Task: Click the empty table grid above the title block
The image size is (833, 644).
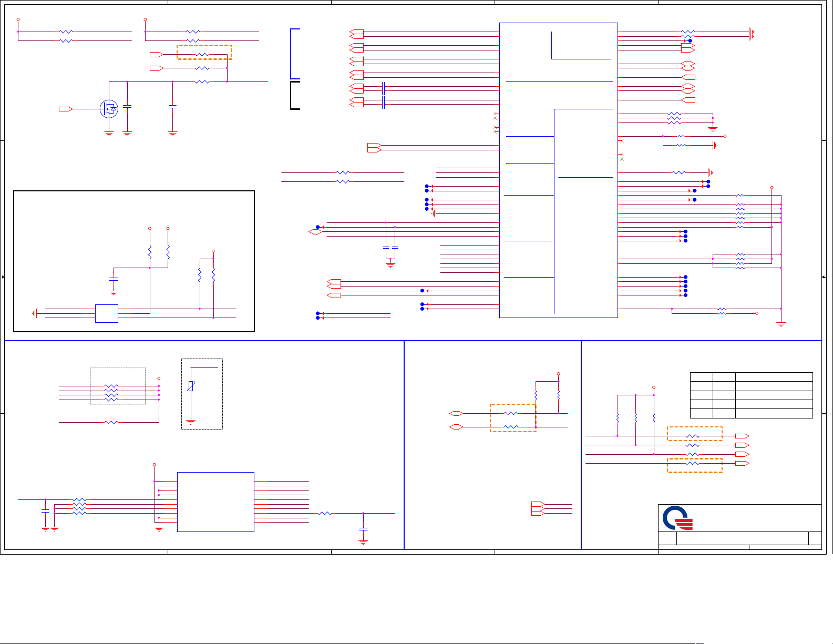Action: click(x=751, y=395)
